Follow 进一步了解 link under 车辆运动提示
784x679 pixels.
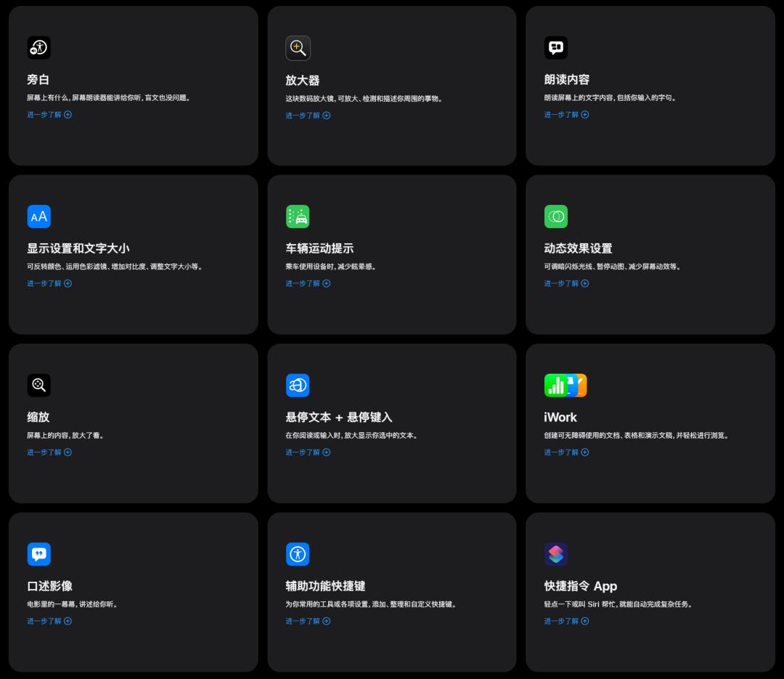click(x=308, y=284)
